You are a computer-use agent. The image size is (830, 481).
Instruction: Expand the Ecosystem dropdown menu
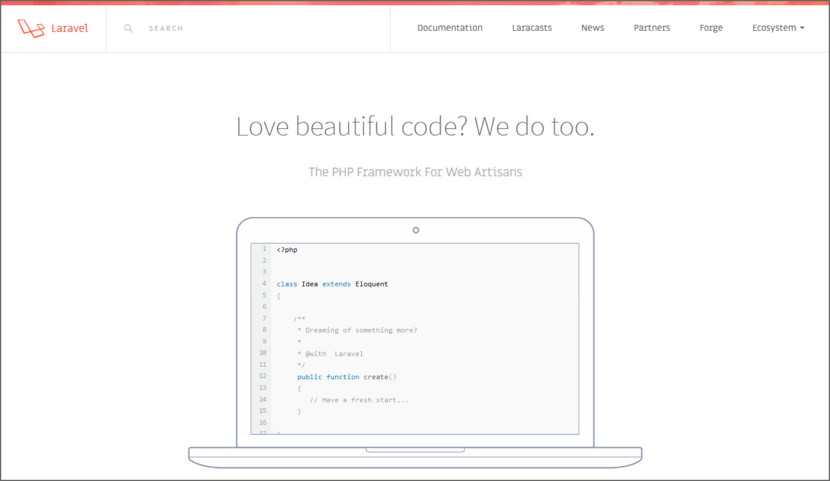(x=778, y=28)
